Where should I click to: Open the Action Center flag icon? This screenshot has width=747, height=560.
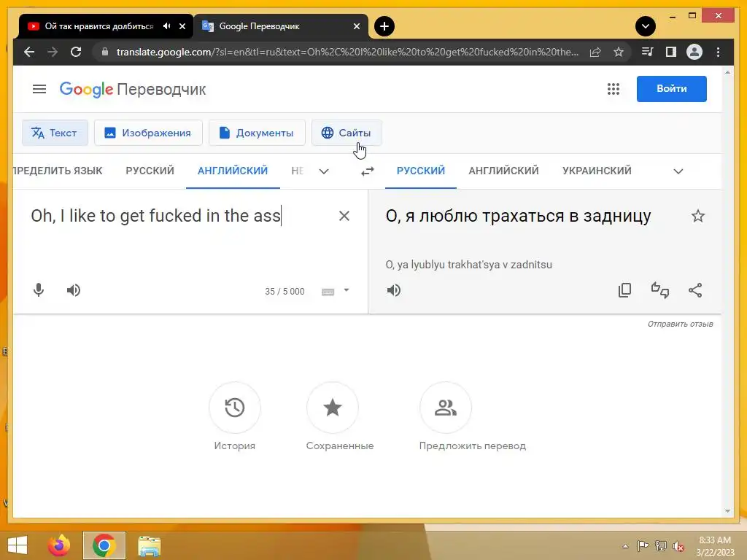(643, 546)
